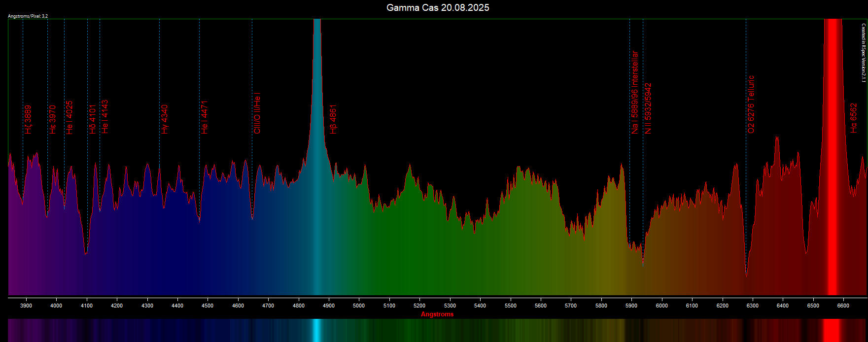Click the red 'Angstroms' axis label
Screen dimensions: 868x342
(x=437, y=314)
